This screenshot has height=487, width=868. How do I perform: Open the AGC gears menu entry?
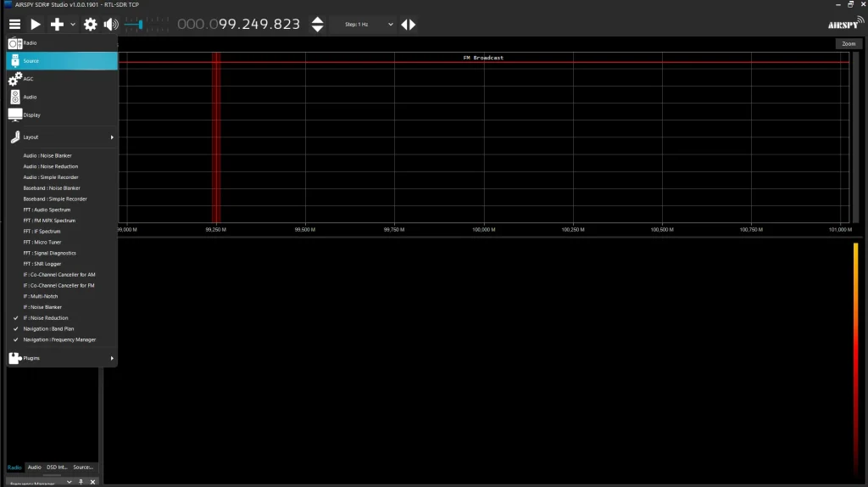[15, 79]
